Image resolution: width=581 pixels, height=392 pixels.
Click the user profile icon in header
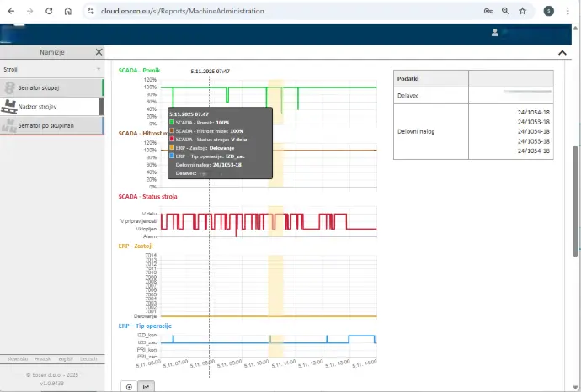point(494,33)
